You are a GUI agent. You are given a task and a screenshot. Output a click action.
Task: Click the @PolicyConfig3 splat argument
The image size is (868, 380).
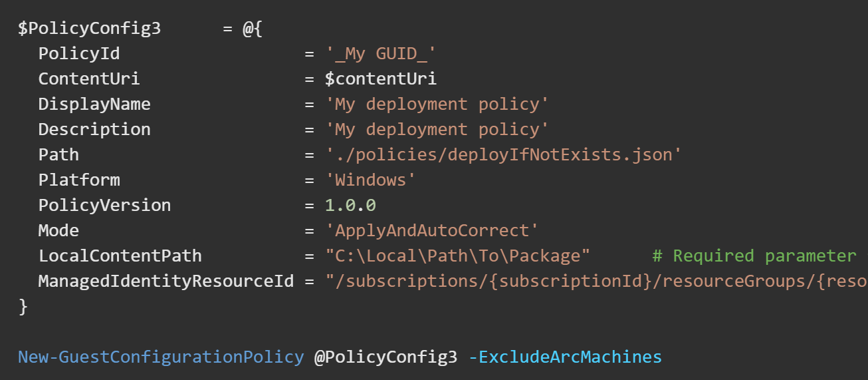pyautogui.click(x=385, y=357)
